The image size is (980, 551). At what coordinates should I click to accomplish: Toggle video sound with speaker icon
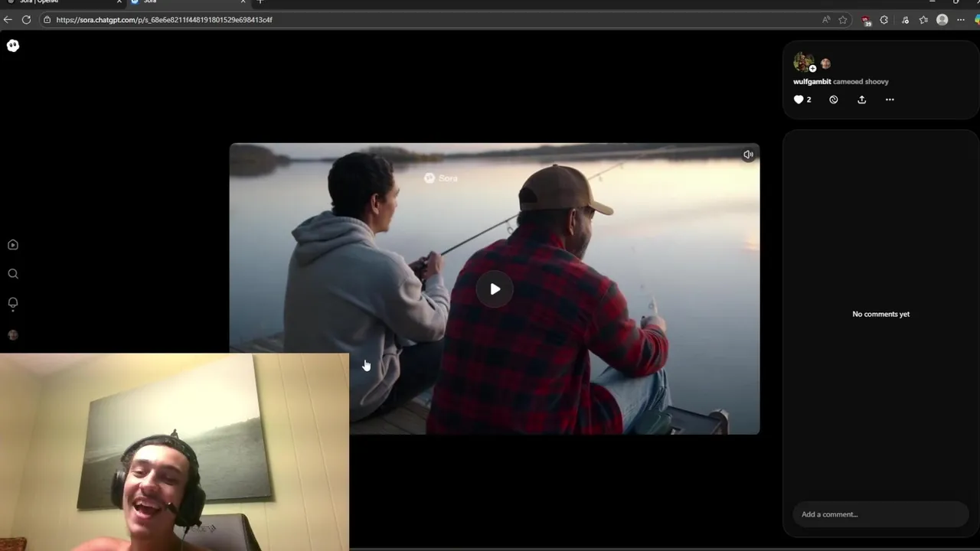pyautogui.click(x=748, y=155)
